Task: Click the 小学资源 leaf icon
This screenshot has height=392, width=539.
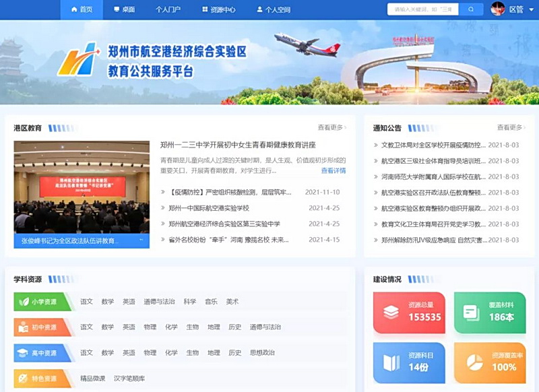Action: pos(24,302)
